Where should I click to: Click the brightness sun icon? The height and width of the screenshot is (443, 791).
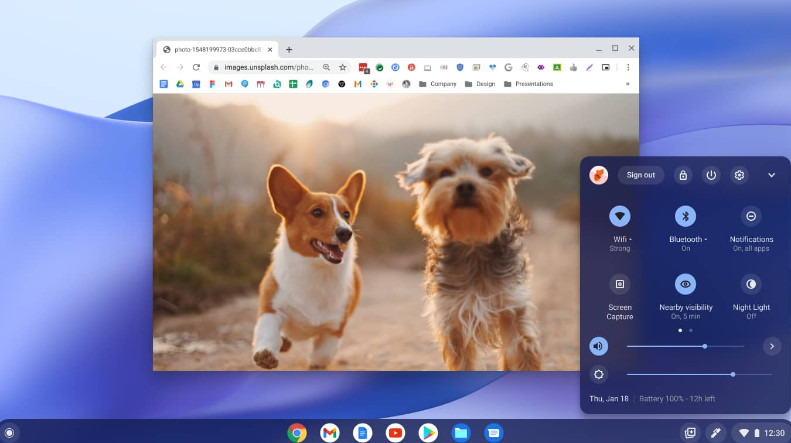[x=599, y=374]
